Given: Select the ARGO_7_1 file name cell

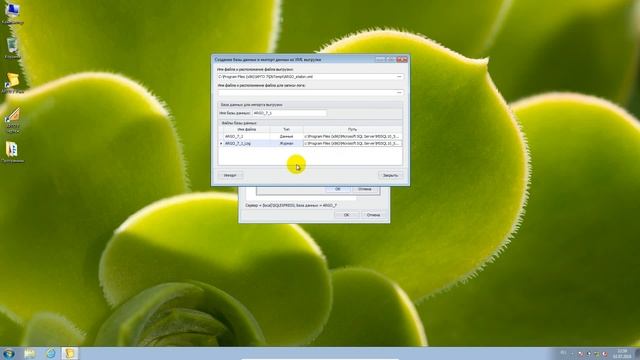Looking at the screenshot, I should pos(247,136).
